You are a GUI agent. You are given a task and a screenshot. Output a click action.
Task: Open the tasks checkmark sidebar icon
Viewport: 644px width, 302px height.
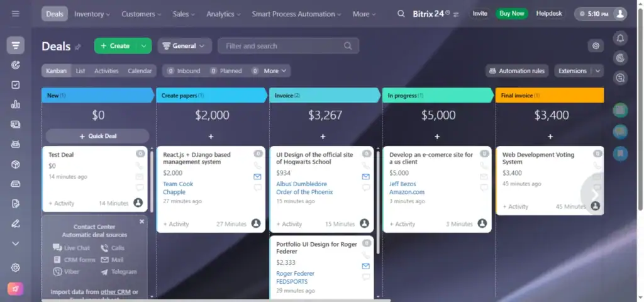[16, 85]
